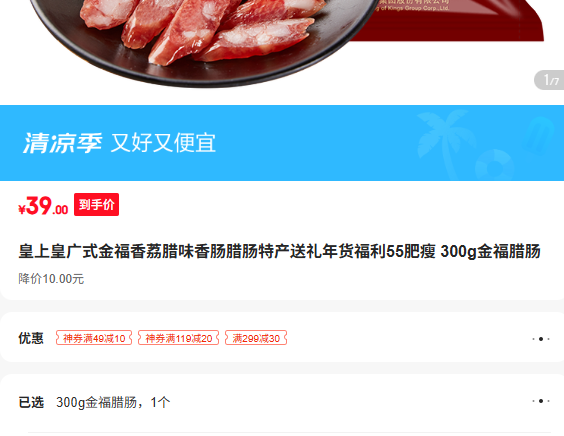
Task: Select the 神券满119减20 coupon tag
Action: pyautogui.click(x=178, y=338)
